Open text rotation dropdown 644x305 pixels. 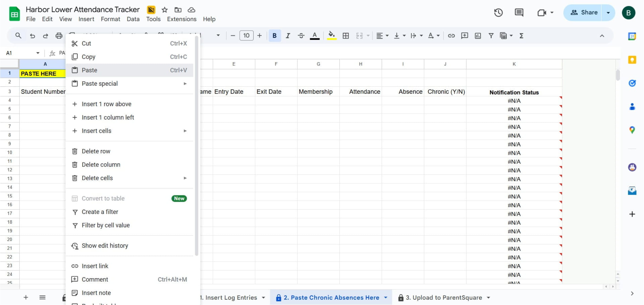coord(434,36)
